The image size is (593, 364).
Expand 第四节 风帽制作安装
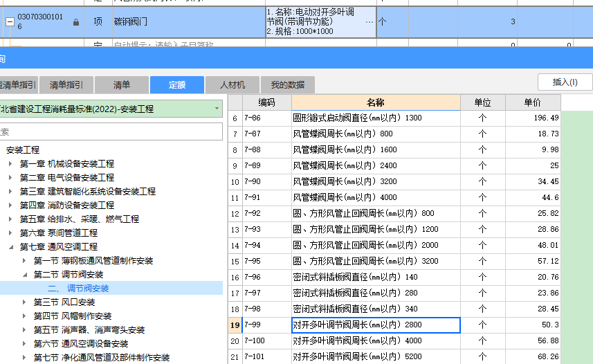(24, 316)
